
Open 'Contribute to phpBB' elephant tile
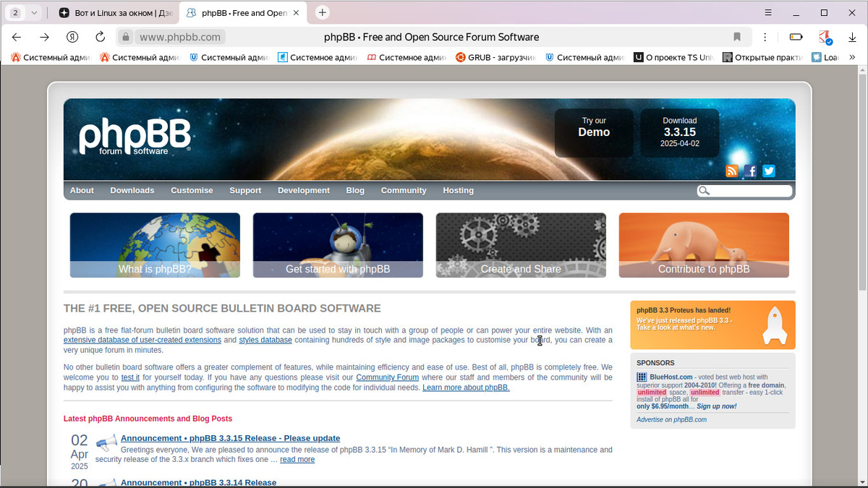[704, 245]
